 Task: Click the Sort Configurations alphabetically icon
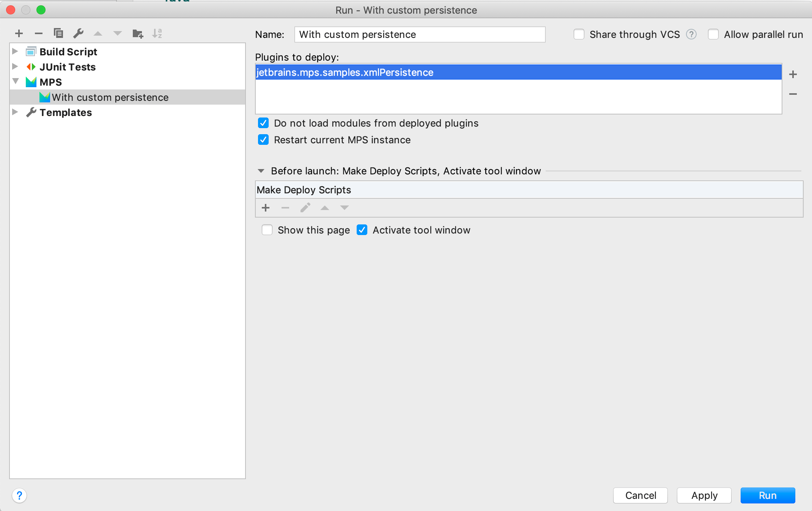tap(157, 34)
